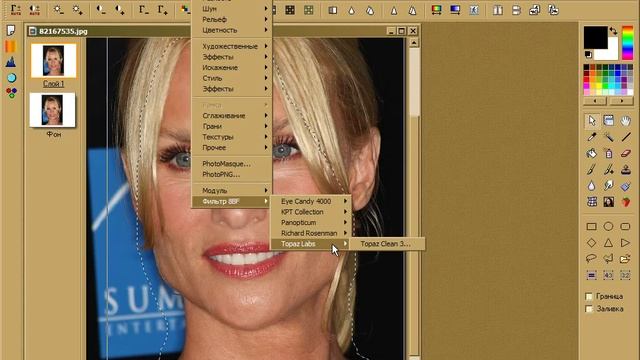Select the Line tool

pyautogui.click(x=625, y=137)
